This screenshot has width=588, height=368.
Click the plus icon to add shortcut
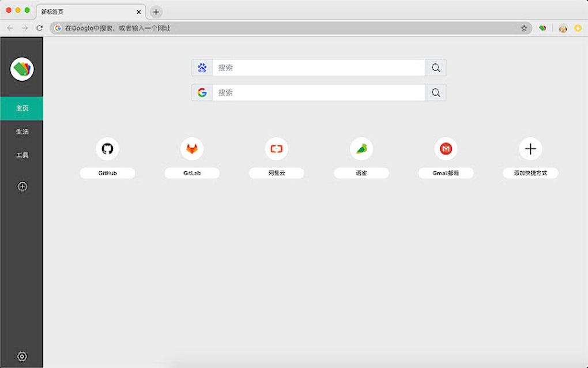pos(530,149)
